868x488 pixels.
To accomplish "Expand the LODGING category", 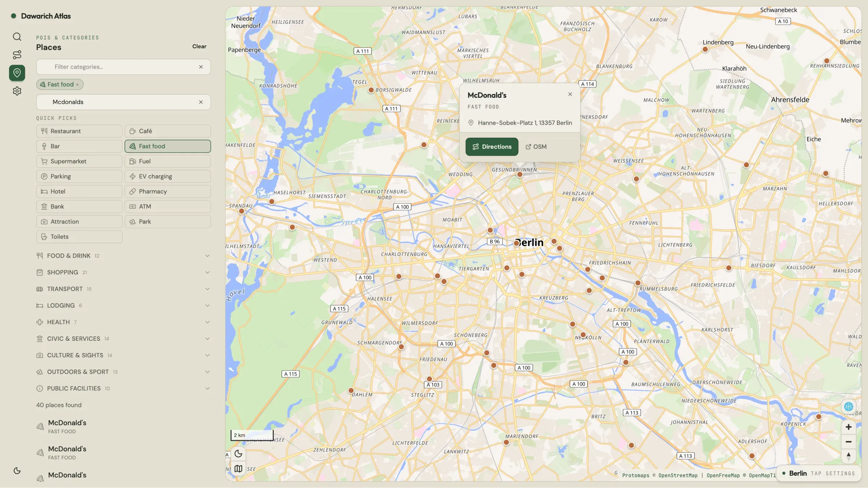I will coord(123,306).
